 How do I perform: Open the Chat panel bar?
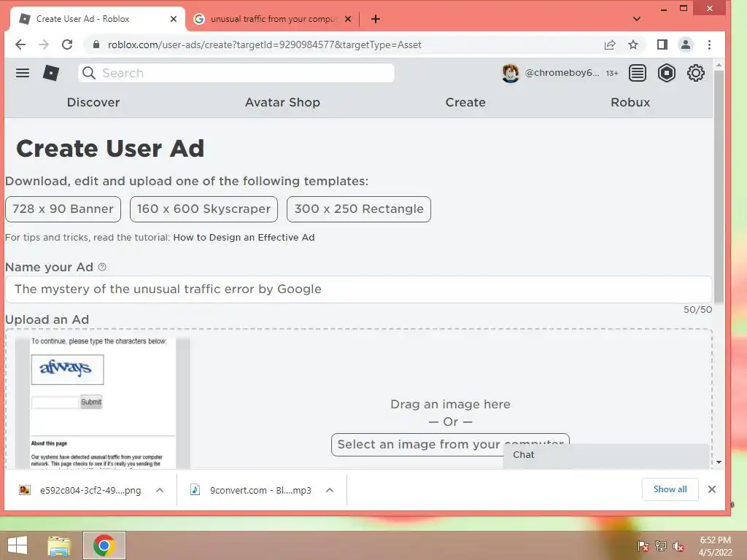606,455
